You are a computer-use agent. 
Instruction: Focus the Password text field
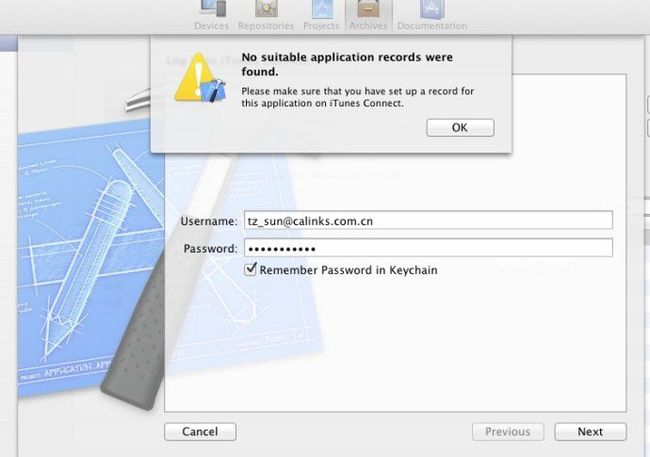(428, 248)
